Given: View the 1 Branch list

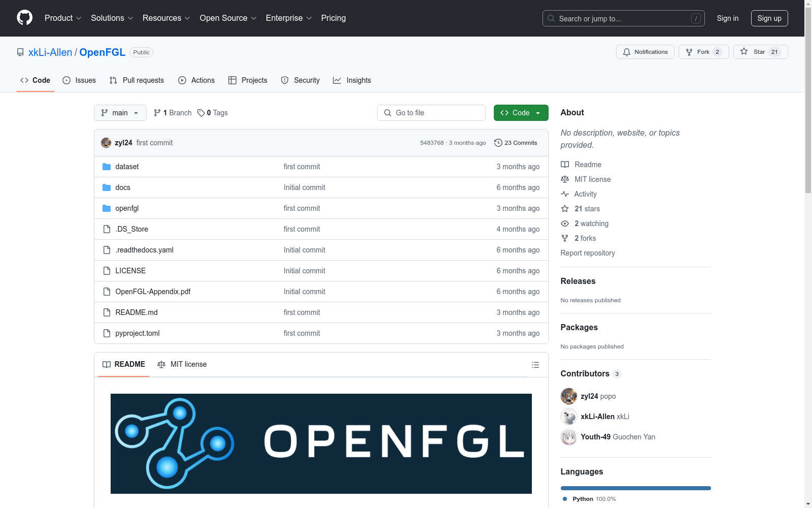Looking at the screenshot, I should (173, 113).
